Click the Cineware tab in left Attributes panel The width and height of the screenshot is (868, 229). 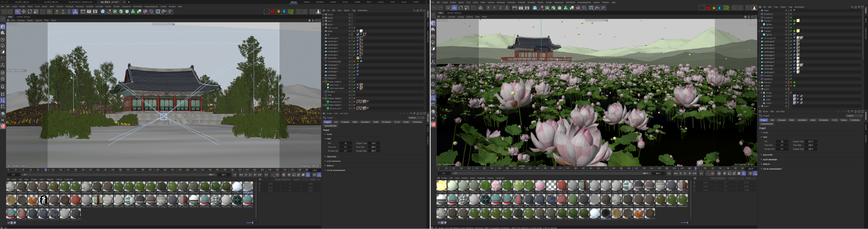tap(345, 122)
